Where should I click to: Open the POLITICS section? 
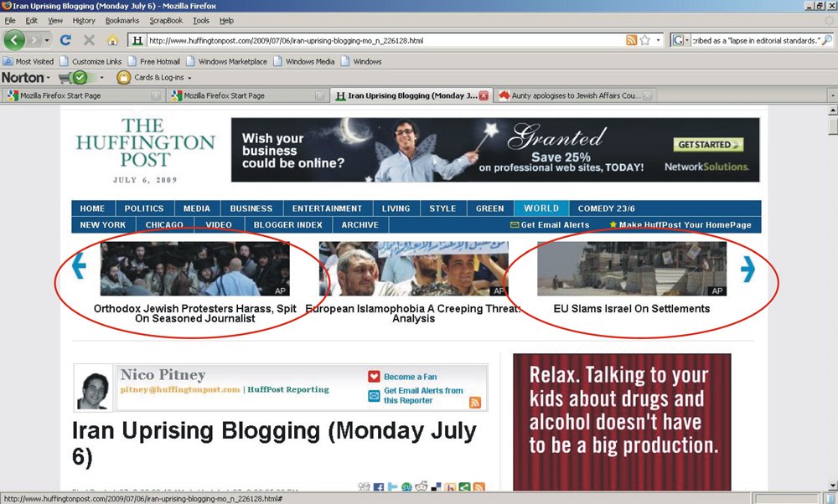point(144,208)
